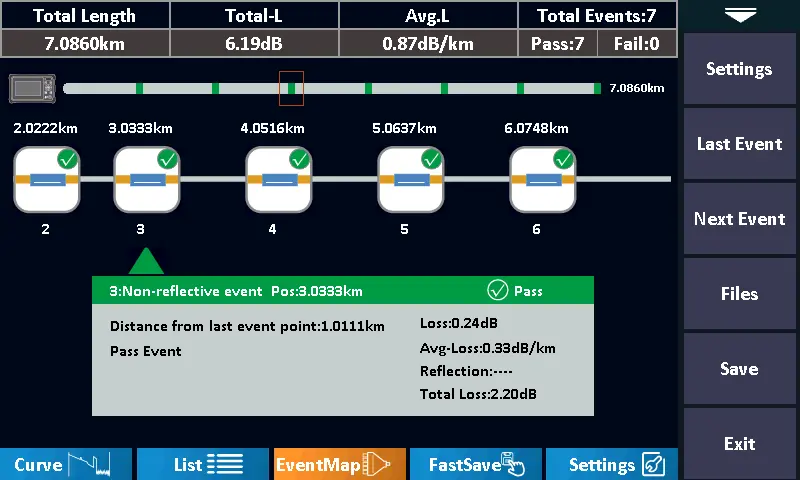Click the Settings button in right sidebar
This screenshot has height=480, width=800.
pyautogui.click(x=739, y=69)
